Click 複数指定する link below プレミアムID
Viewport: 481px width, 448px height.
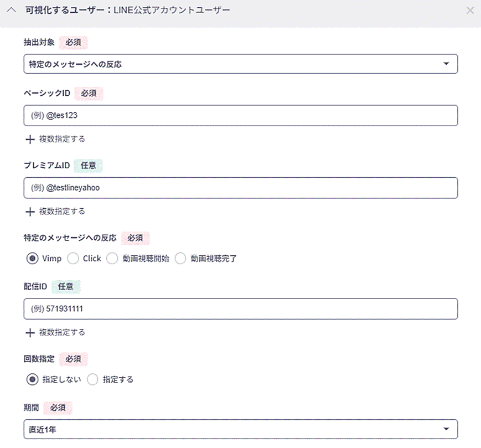pyautogui.click(x=62, y=212)
